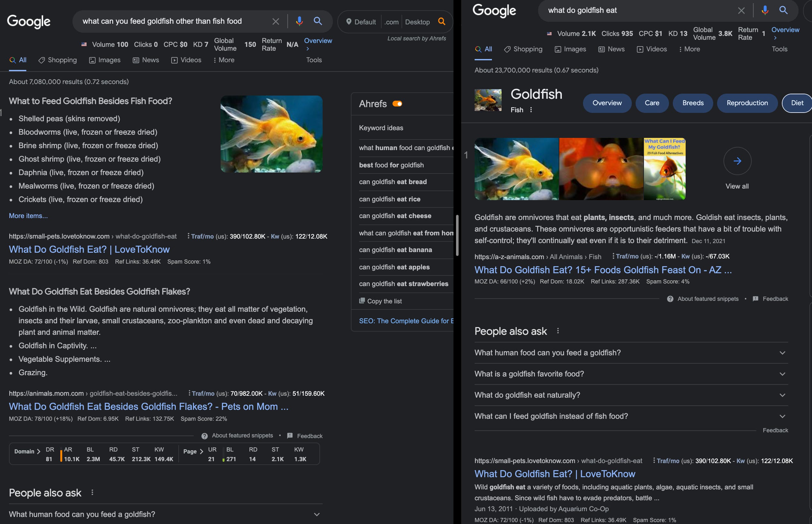
Task: Click keyword idea 'can goldfish eat banana'
Action: (395, 250)
